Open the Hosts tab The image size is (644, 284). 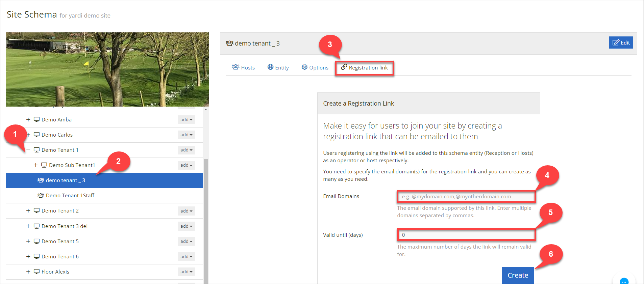pos(243,67)
